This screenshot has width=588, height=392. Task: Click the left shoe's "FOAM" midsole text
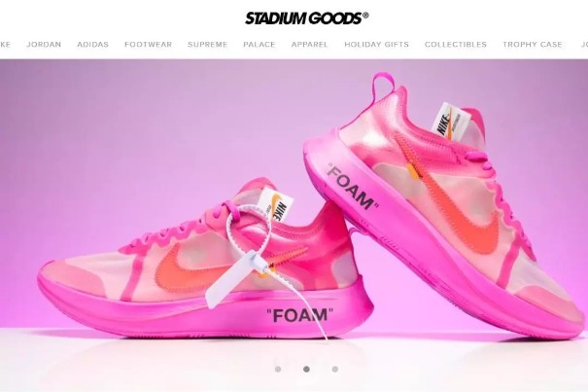click(x=300, y=314)
